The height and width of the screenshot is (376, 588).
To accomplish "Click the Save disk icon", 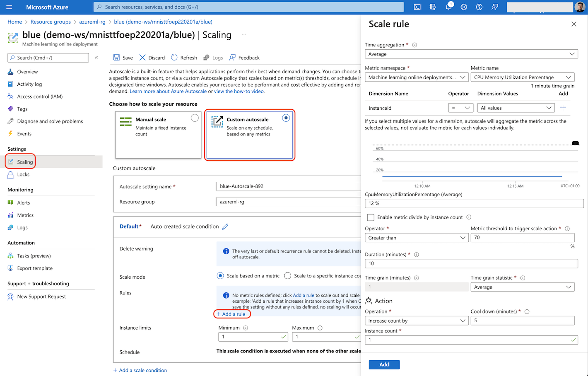I will 117,58.
